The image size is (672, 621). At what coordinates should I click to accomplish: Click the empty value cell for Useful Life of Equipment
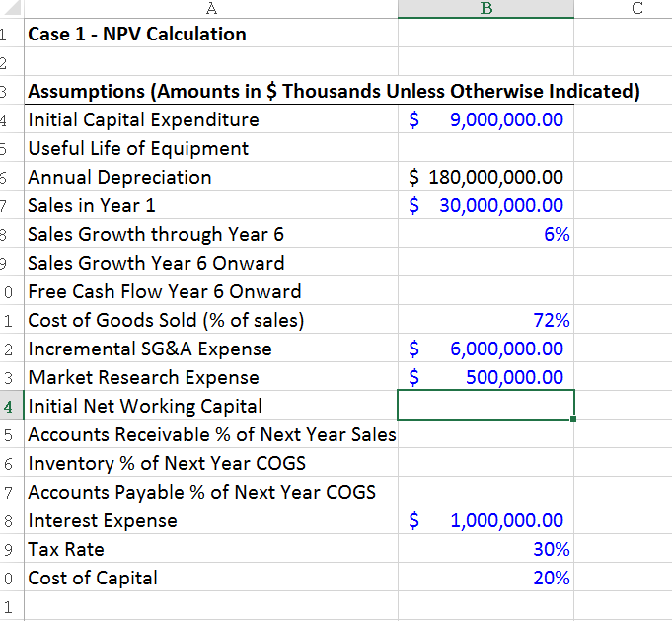click(x=485, y=148)
